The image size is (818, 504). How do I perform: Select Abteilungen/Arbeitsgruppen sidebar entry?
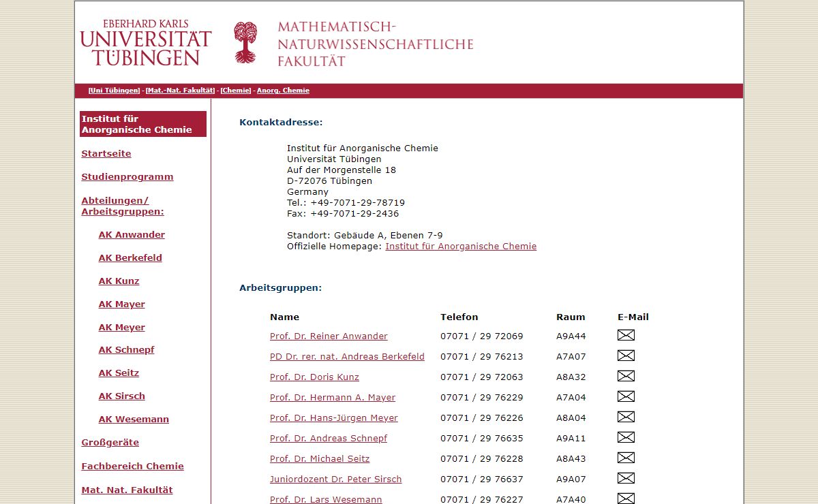[x=123, y=206]
